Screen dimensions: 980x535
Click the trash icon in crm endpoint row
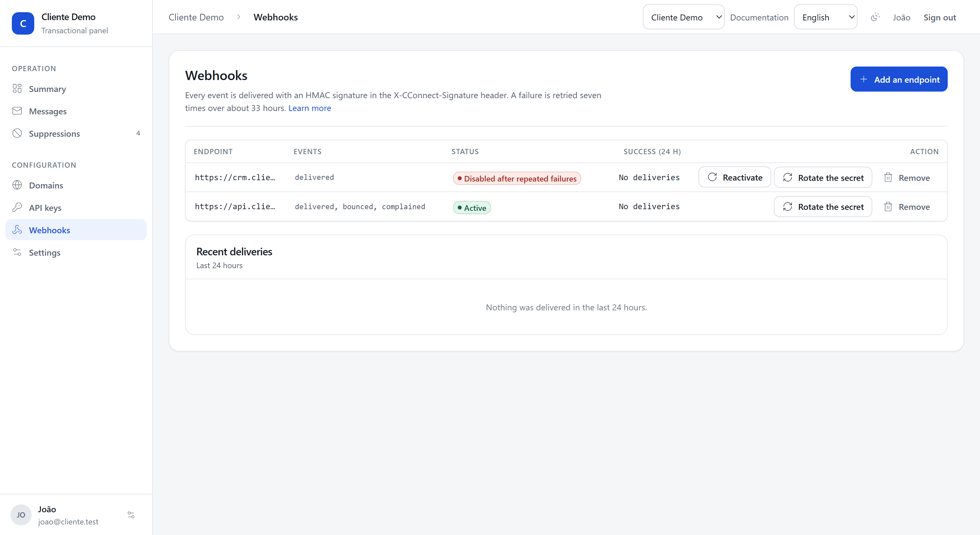(888, 177)
